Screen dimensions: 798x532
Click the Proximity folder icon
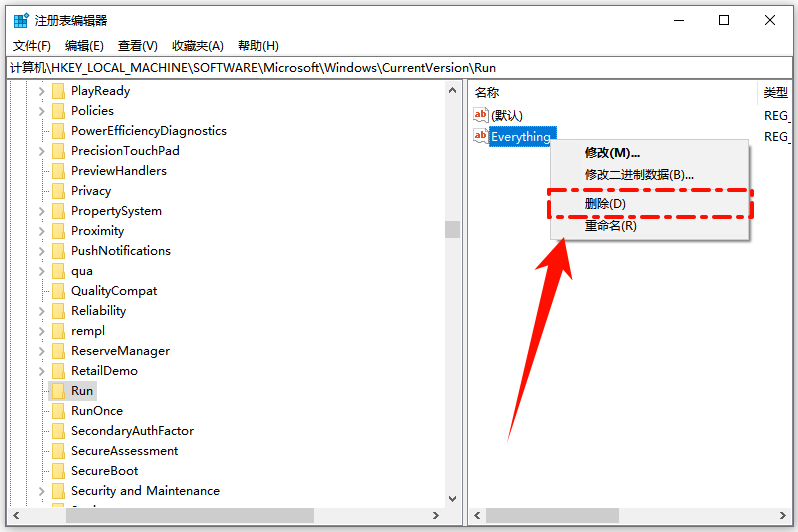click(59, 231)
